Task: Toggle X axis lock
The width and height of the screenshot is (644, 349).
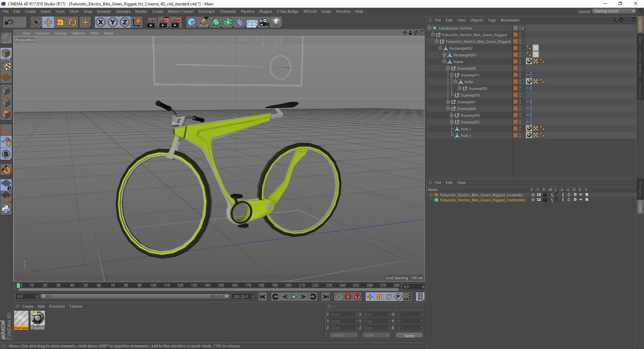Action: point(100,22)
